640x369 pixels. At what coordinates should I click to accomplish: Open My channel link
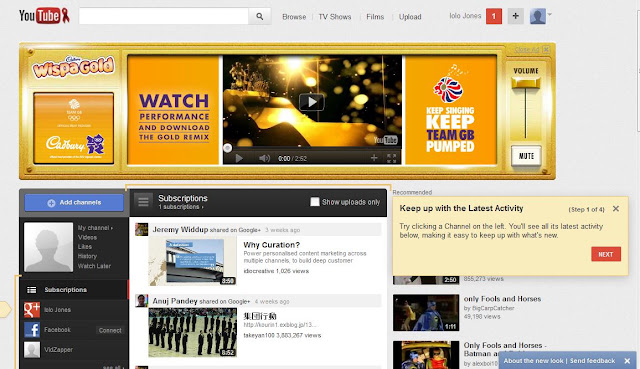[x=95, y=228]
